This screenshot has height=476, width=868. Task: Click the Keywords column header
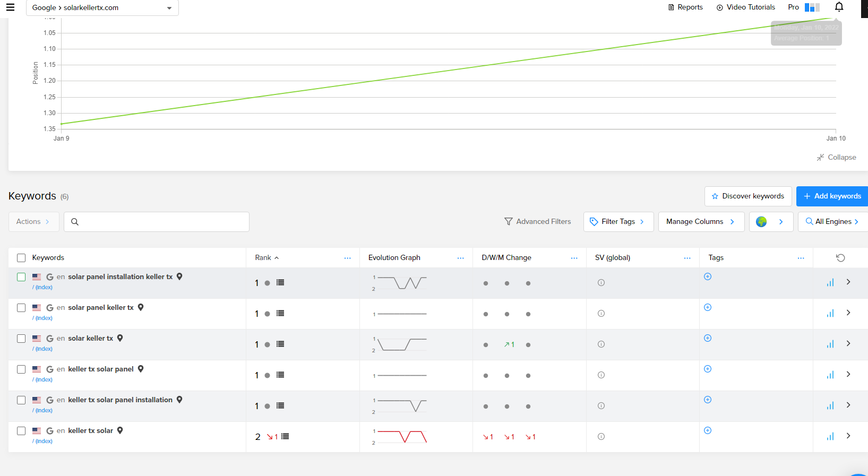pos(48,258)
